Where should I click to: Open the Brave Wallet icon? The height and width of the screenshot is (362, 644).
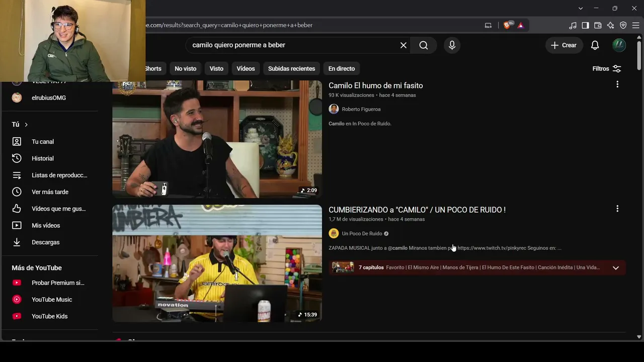[x=598, y=25]
